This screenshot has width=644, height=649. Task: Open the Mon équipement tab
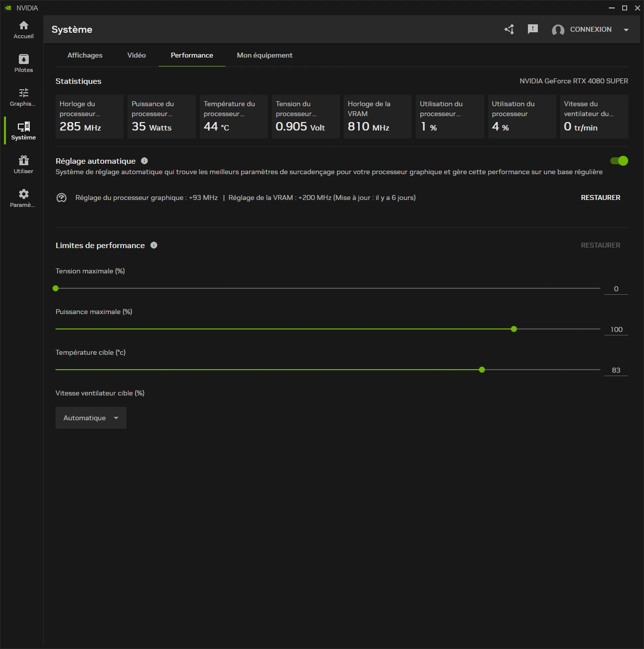point(264,55)
